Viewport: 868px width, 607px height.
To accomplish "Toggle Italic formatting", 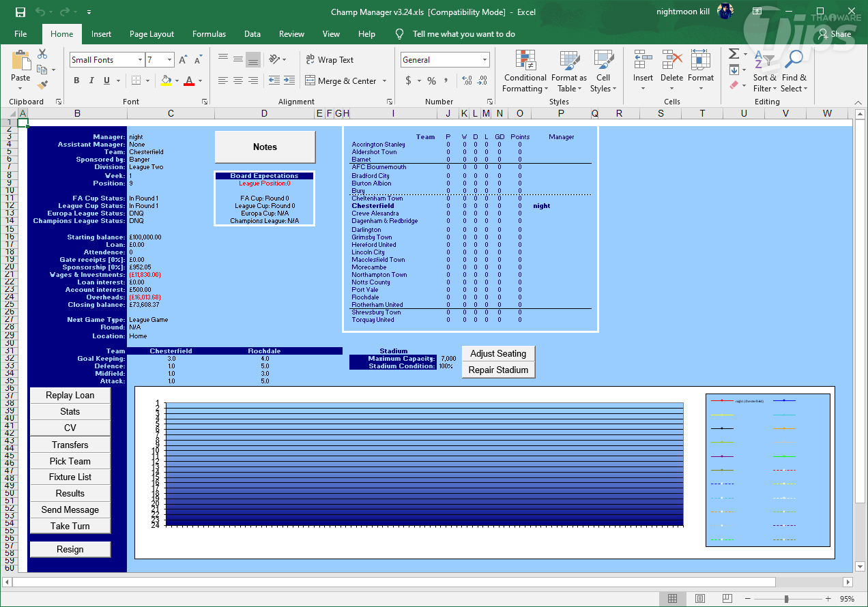I will (91, 80).
